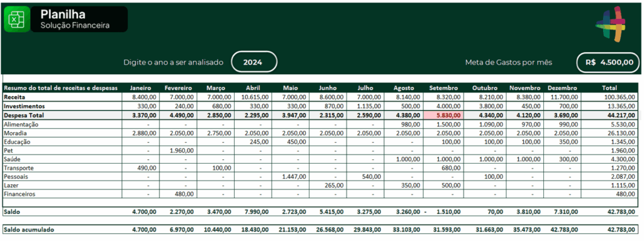Select the Transporte row label
Image resolution: width=644 pixels, height=241 pixels.
[x=19, y=168]
